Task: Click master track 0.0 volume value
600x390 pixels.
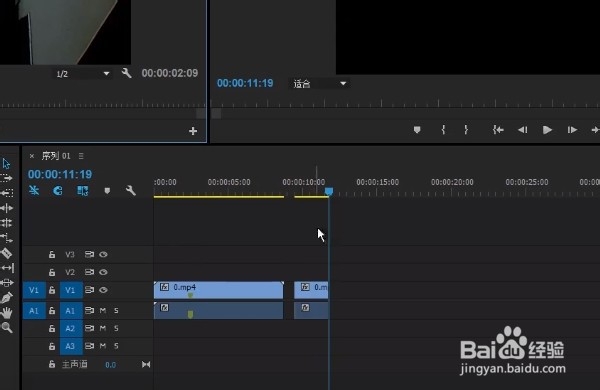Action: 110,365
